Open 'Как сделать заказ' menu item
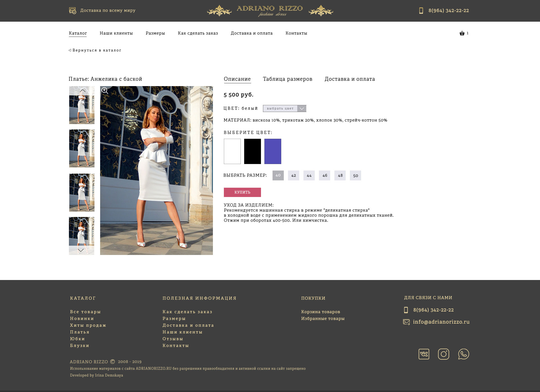 (x=198, y=33)
